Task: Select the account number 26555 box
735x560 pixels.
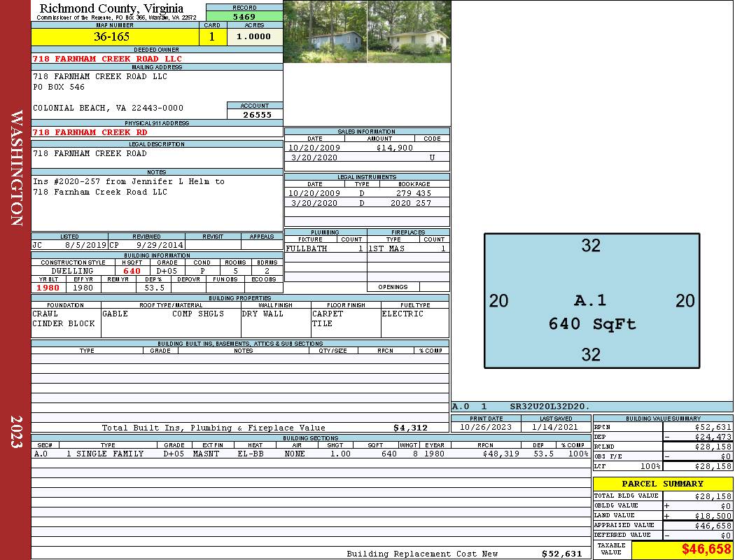Action: point(255,114)
